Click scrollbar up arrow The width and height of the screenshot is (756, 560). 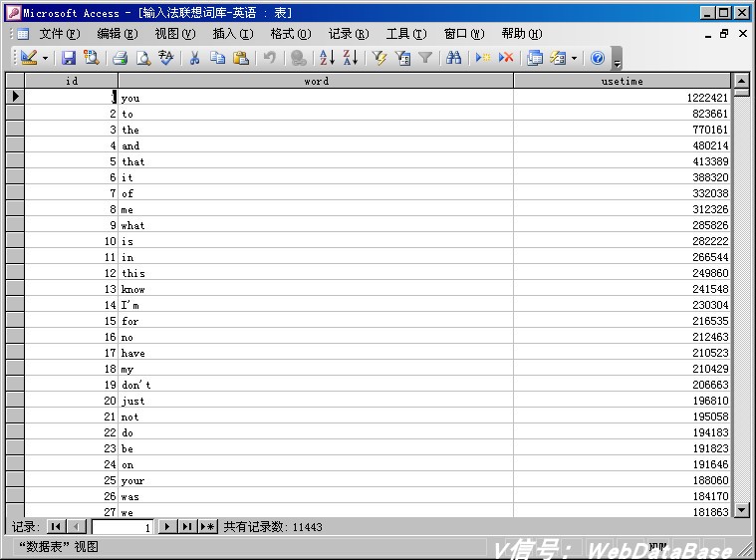click(x=741, y=81)
